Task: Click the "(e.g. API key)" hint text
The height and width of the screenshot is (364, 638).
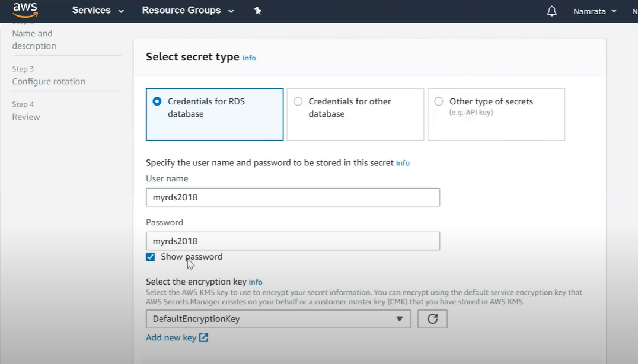Action: click(x=471, y=112)
